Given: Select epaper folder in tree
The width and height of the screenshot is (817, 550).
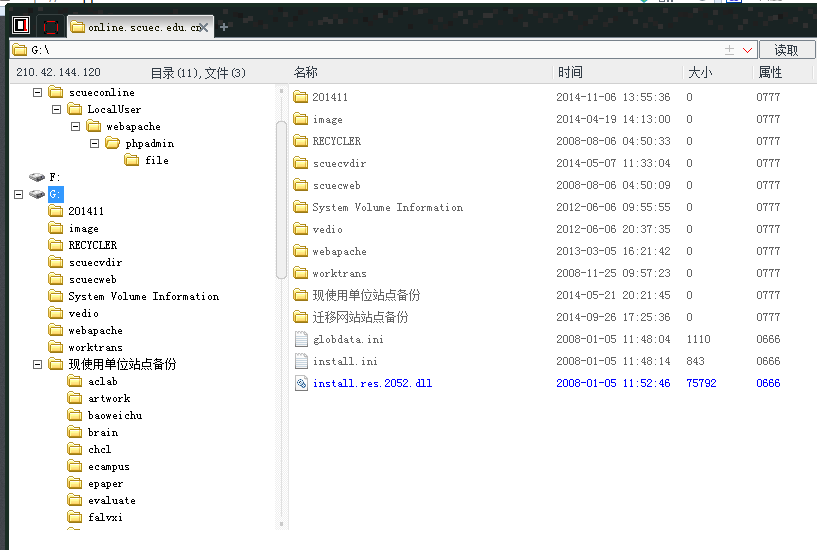Looking at the screenshot, I should [x=95, y=483].
